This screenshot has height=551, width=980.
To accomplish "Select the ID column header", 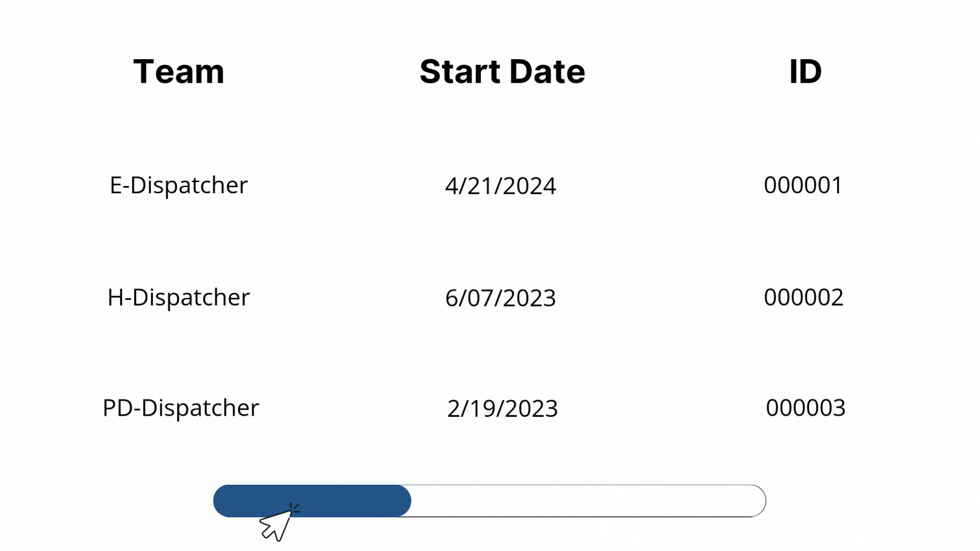I will [805, 71].
